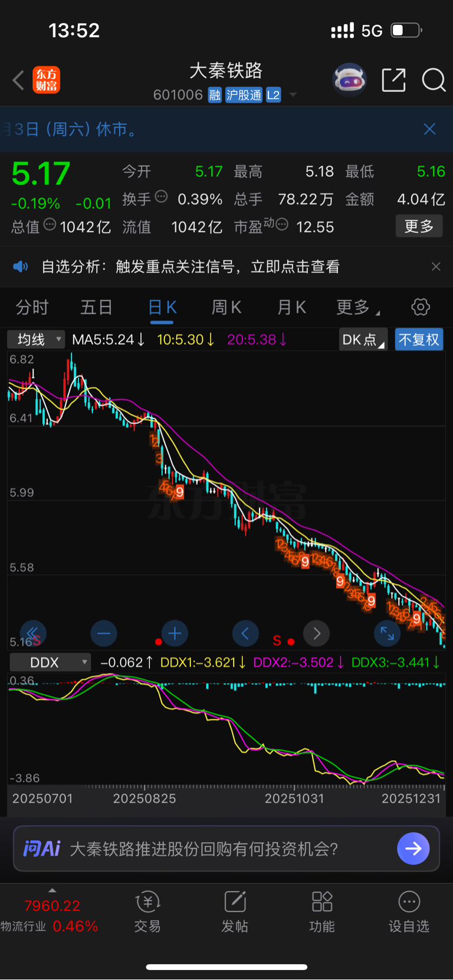Viewport: 453px width, 980px height.
Task: Tap stock name 大秦铁路 title
Action: click(x=226, y=71)
